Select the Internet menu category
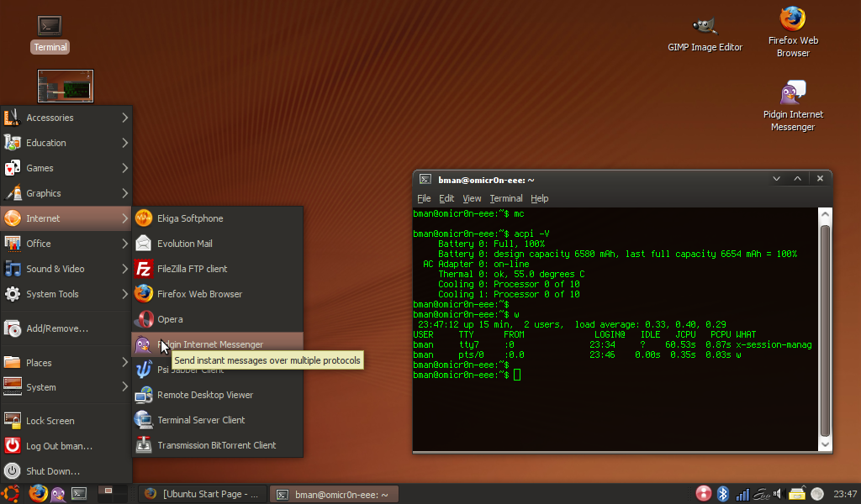Viewport: 861px width, 504px height. pos(66,218)
